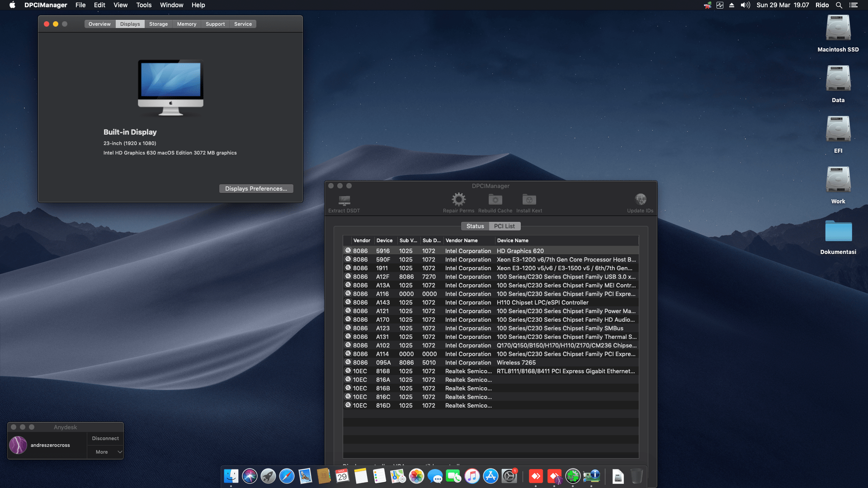
Task: Open Notification Center in menu bar
Action: coord(853,5)
